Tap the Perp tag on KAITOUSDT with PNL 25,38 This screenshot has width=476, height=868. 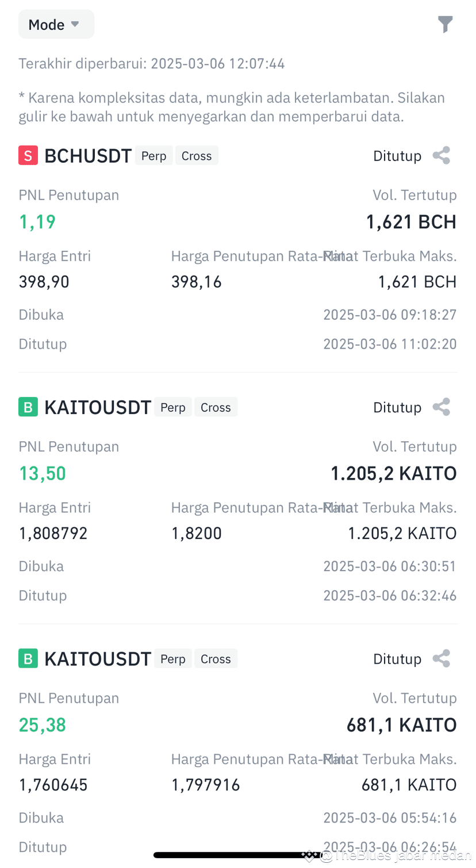(x=173, y=659)
